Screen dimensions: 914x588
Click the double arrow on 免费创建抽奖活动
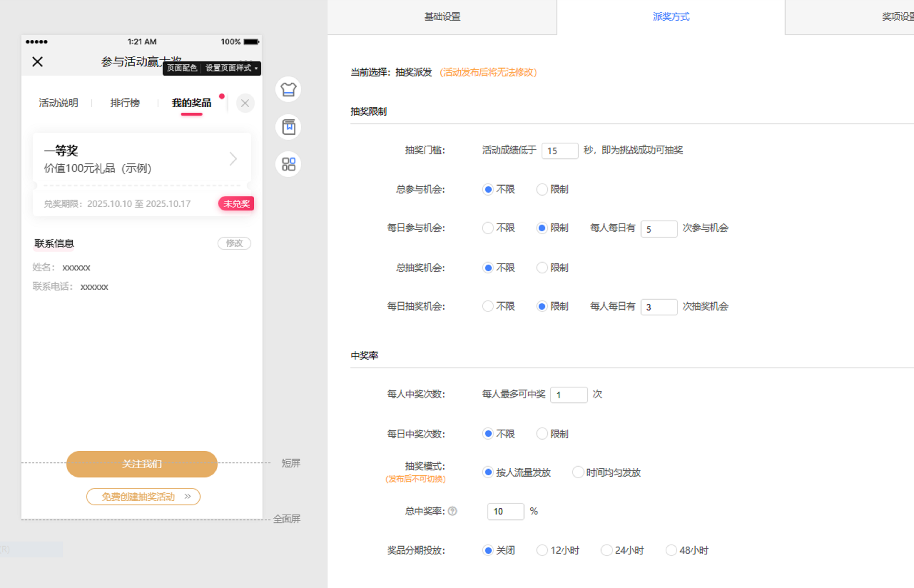[187, 496]
